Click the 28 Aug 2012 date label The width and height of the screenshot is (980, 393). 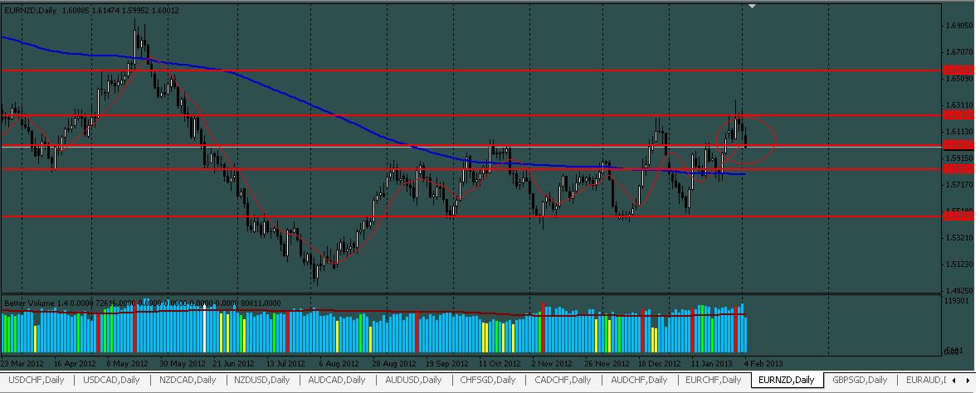pyautogui.click(x=394, y=362)
